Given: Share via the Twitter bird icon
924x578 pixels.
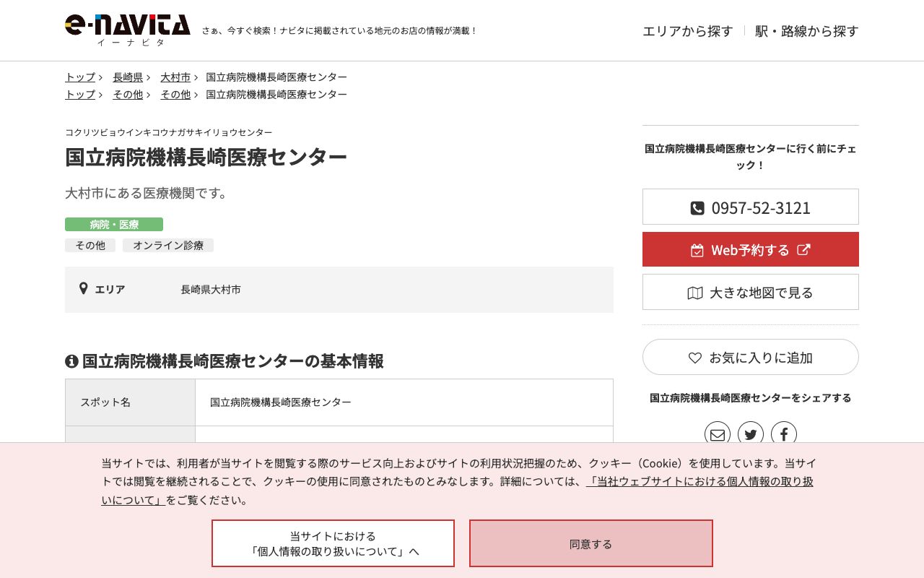Looking at the screenshot, I should [x=751, y=434].
